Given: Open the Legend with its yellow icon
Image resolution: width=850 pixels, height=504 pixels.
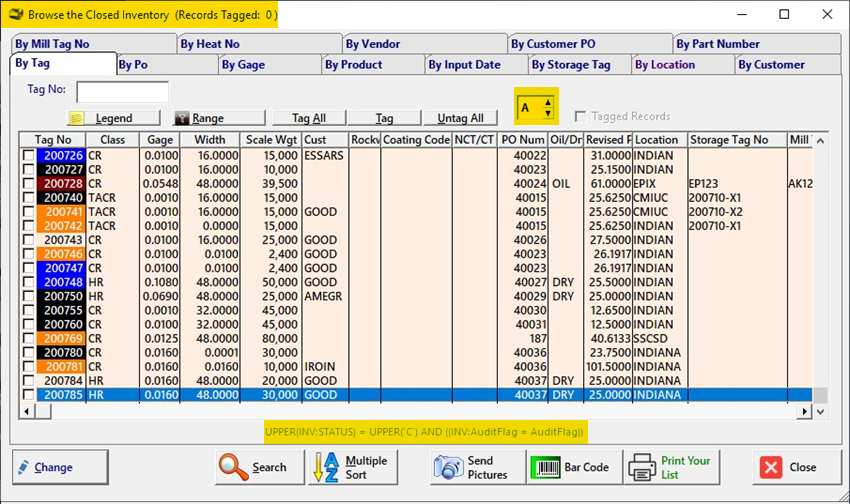Looking at the screenshot, I should pyautogui.click(x=77, y=118).
